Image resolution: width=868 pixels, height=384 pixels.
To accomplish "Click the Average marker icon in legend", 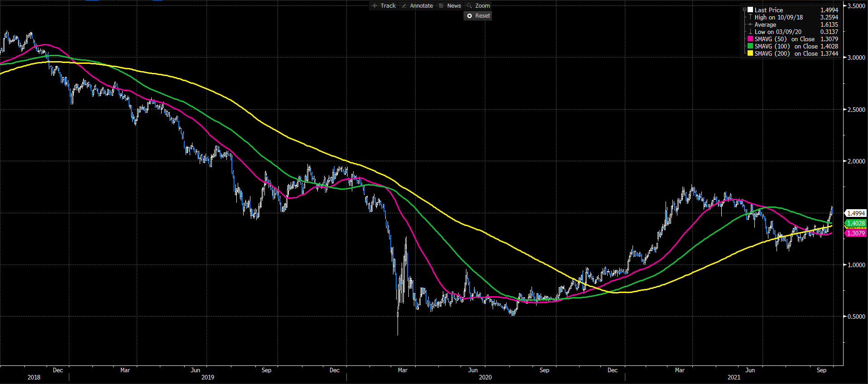I will click(x=750, y=24).
